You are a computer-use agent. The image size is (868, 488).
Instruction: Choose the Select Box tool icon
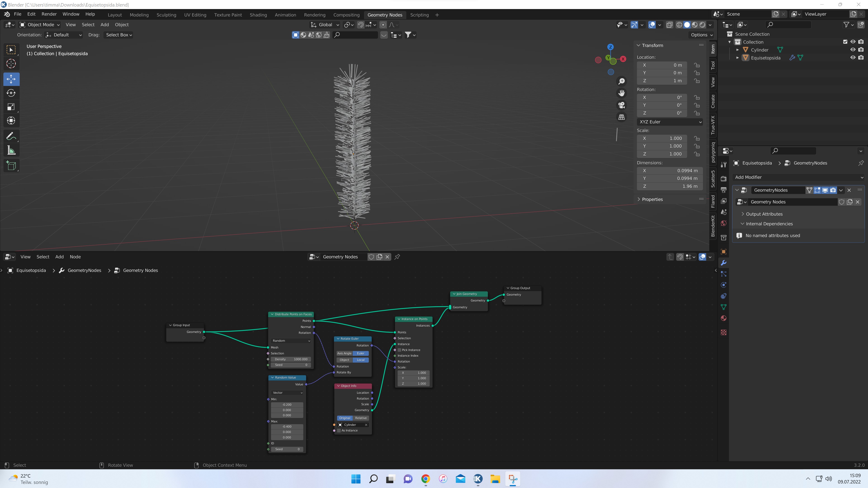click(11, 50)
